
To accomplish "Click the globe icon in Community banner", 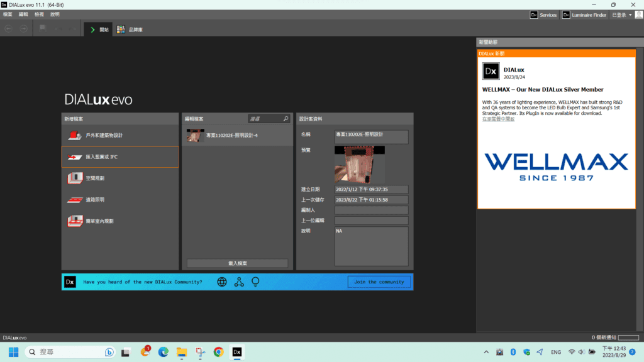I will 222,282.
